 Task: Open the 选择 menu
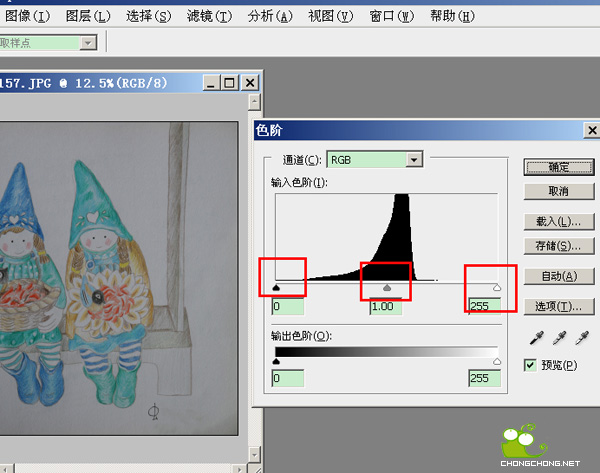149,16
